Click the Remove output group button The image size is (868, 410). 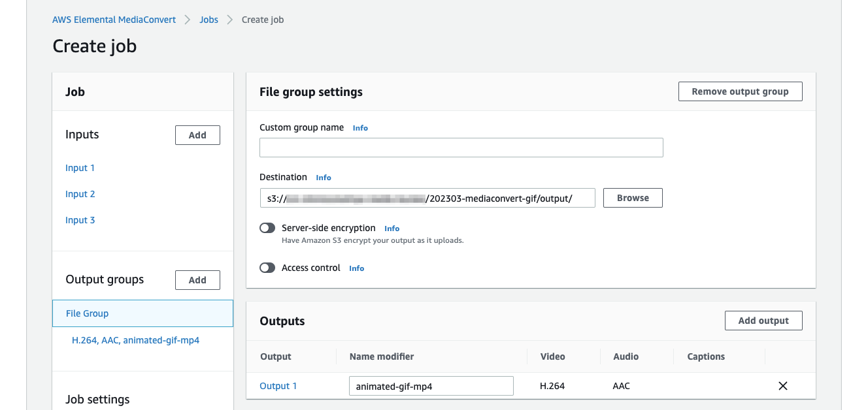pos(740,91)
